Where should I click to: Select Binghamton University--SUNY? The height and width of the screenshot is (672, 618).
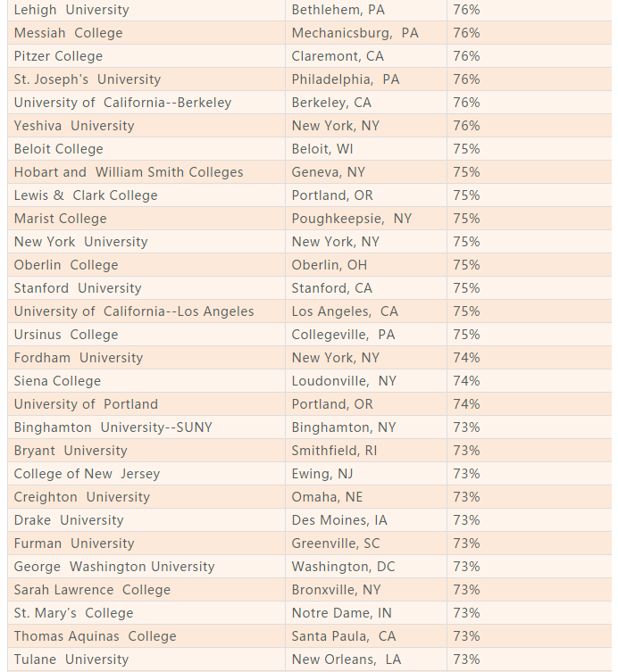[113, 427]
